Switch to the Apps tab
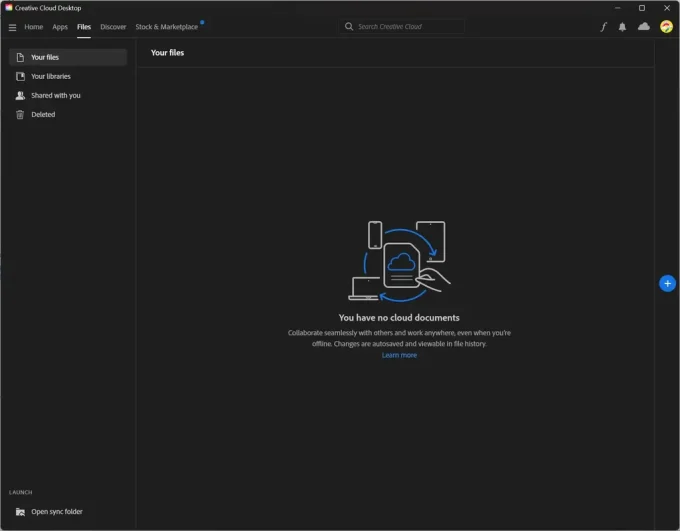This screenshot has width=680, height=531. point(60,27)
